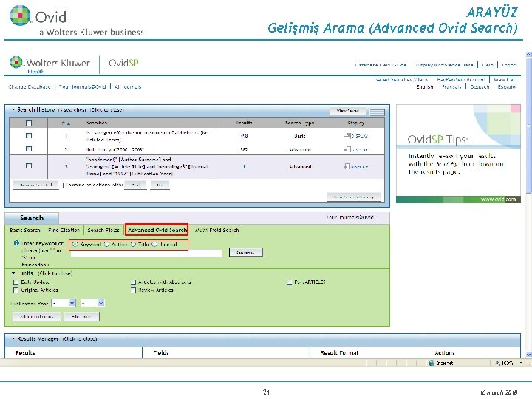Open the Publication Year end dropdown
This screenshot has width=532, height=399.
(x=101, y=303)
